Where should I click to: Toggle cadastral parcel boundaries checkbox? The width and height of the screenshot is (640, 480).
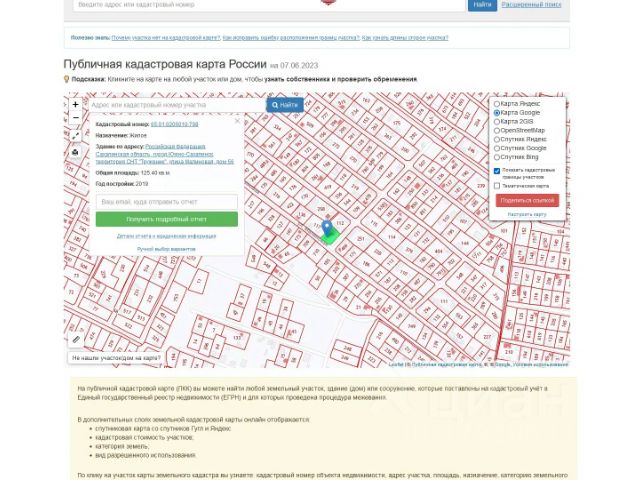coord(497,171)
